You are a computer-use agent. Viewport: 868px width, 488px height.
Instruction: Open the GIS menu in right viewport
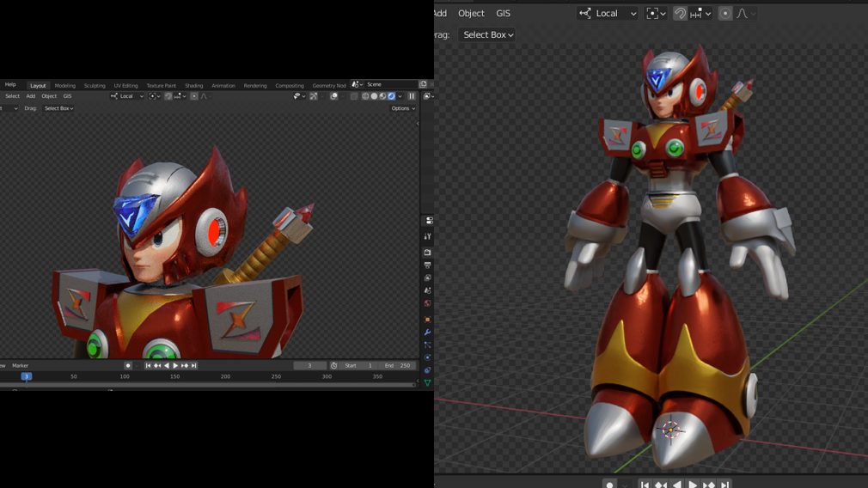pos(503,14)
